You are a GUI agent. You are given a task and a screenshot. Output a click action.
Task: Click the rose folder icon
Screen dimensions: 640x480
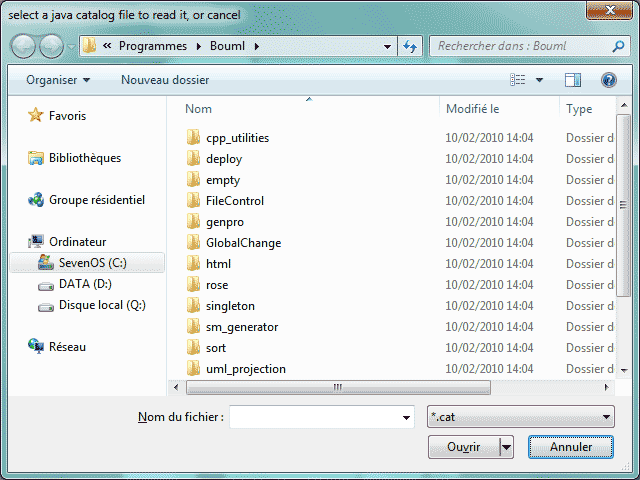tap(193, 284)
